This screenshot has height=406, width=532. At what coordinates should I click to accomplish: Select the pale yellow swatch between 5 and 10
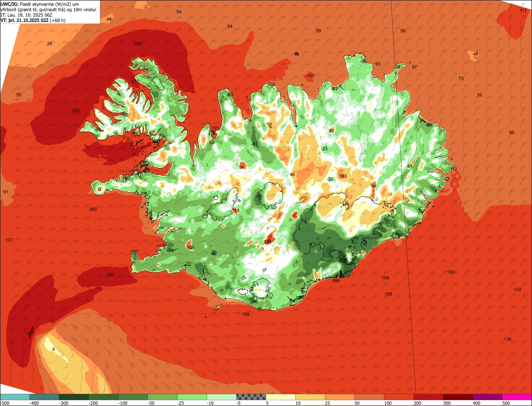coord(281,397)
